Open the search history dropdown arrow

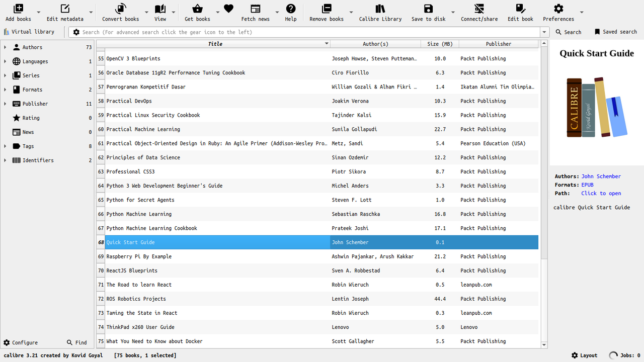[x=544, y=32]
